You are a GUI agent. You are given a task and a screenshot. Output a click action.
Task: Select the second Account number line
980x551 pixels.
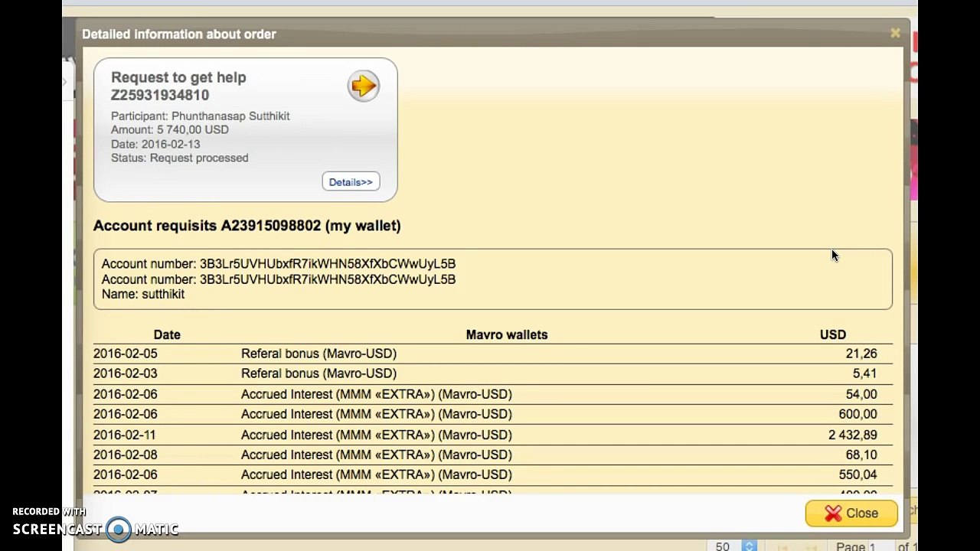tap(279, 279)
